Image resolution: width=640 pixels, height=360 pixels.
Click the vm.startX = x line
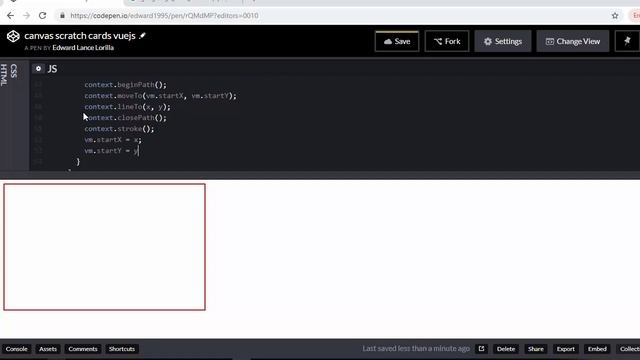point(113,140)
